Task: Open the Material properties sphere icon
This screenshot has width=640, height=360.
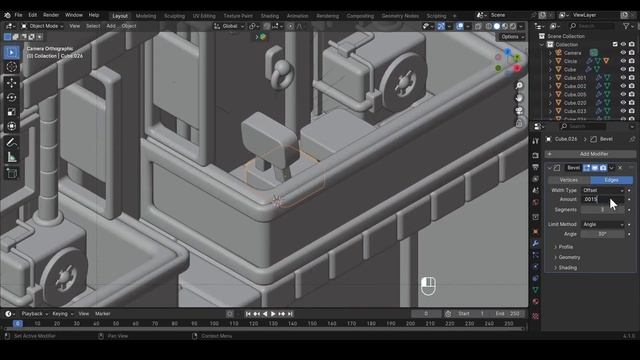Action: point(536,302)
